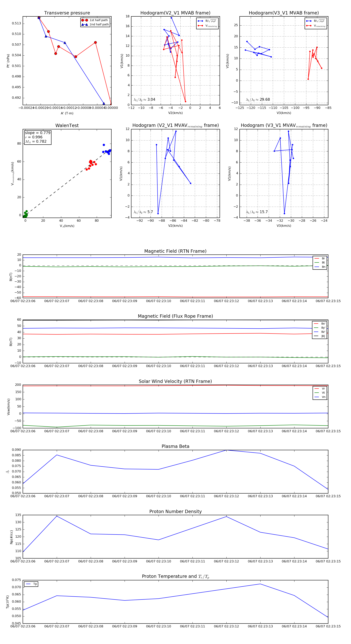The height and width of the screenshot is (644, 351).
Task: Select the Bx' legend entry
Action: pos(320,324)
